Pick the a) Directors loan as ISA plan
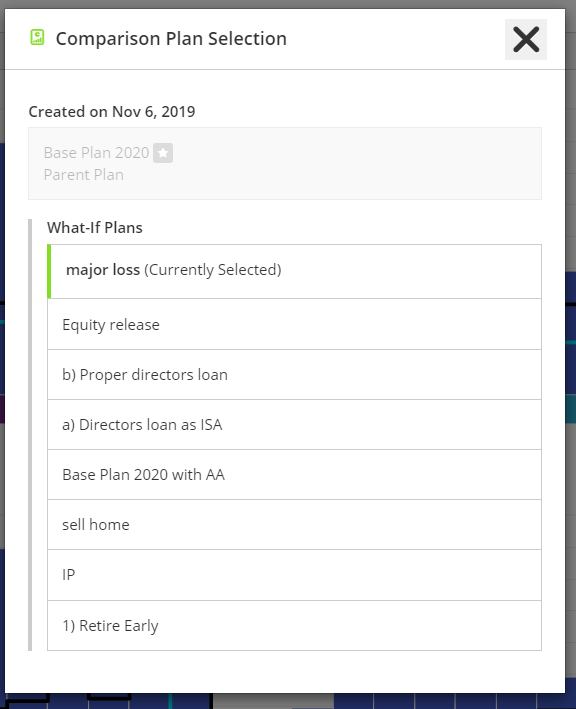 point(294,425)
